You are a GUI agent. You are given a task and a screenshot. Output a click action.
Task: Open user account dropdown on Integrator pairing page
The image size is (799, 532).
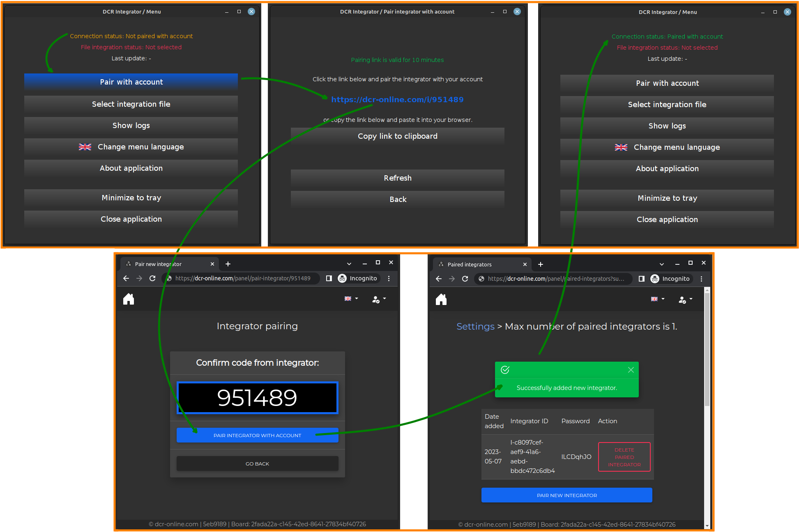tap(379, 299)
